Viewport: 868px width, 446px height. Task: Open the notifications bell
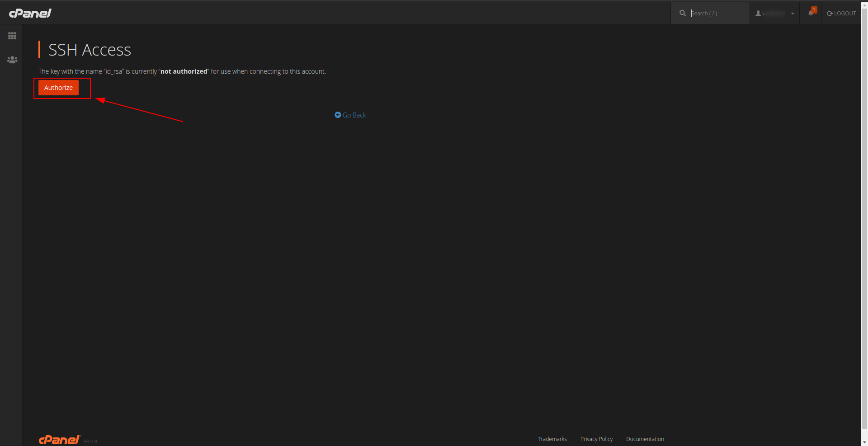tap(811, 13)
